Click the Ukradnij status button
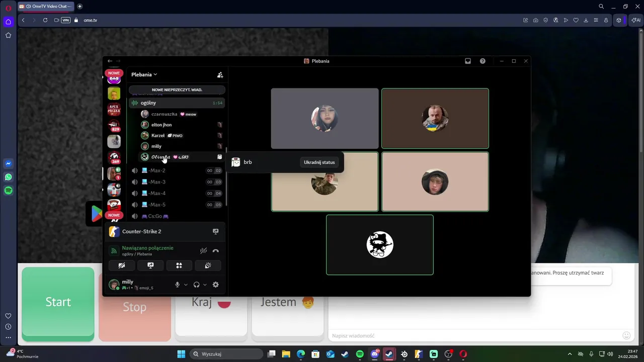This screenshot has height=362, width=644. point(319,162)
